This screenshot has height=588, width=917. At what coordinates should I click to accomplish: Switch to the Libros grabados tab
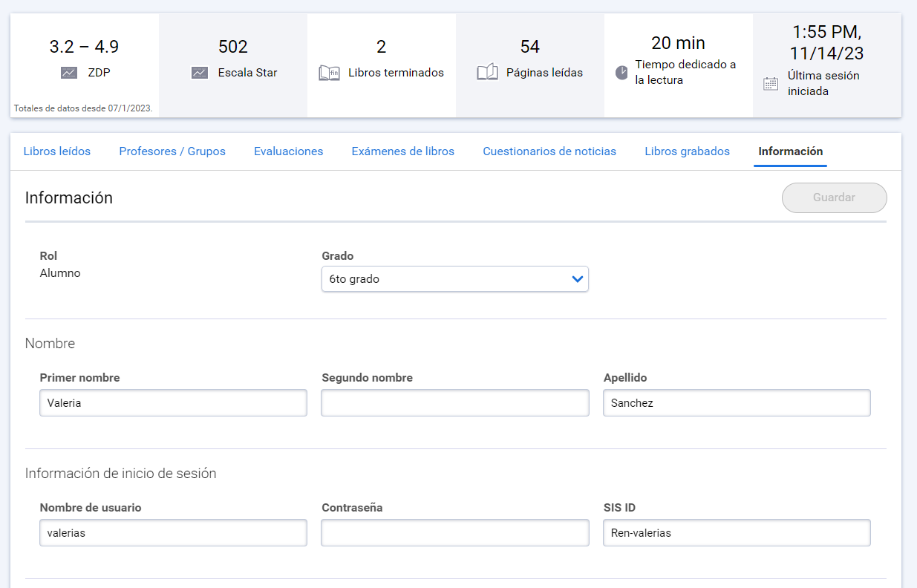coord(687,151)
